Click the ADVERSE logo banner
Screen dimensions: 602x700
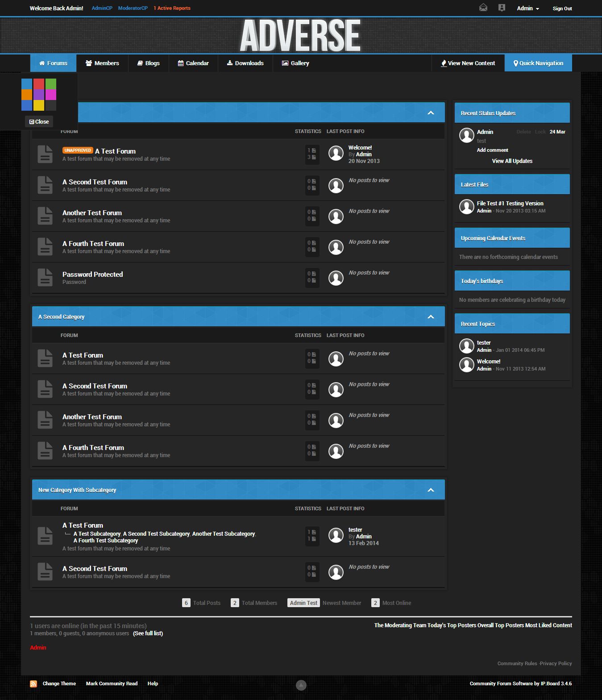pos(300,35)
